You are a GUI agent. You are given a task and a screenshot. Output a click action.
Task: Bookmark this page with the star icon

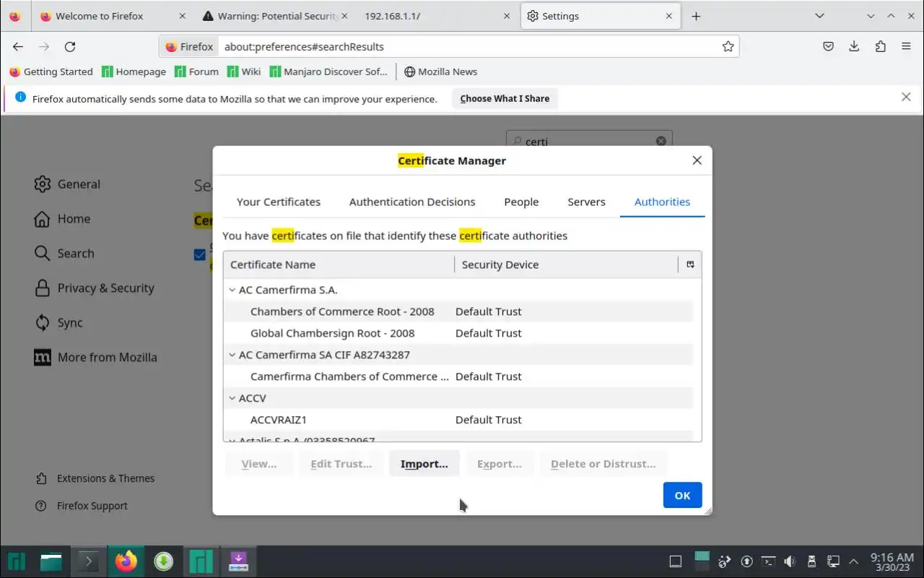pos(728,46)
